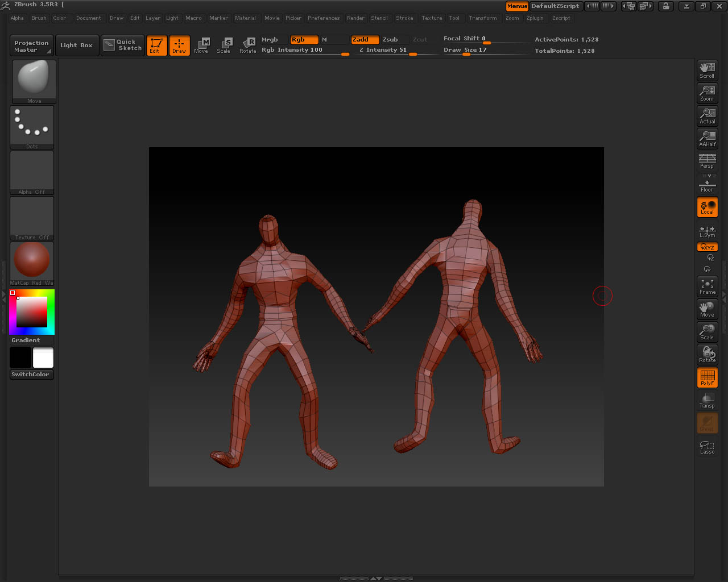Click the Actual size icon
Screen dimensions: 728x582
point(707,116)
